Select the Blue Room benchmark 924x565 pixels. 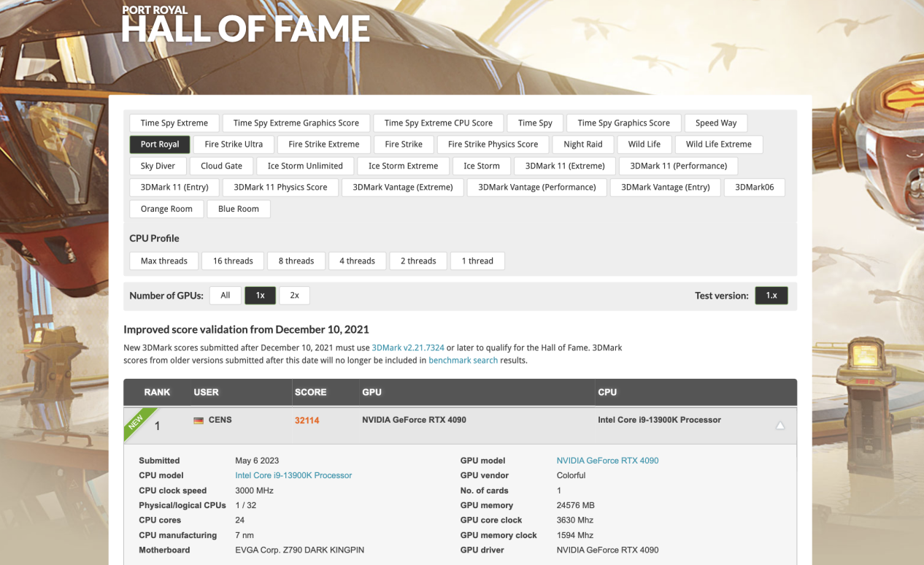[238, 209]
